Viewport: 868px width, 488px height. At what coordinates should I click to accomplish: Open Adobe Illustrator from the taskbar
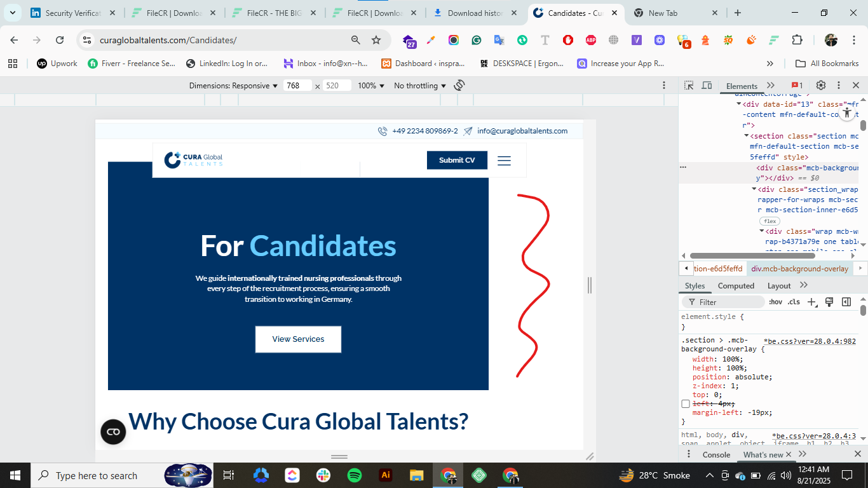(x=385, y=475)
